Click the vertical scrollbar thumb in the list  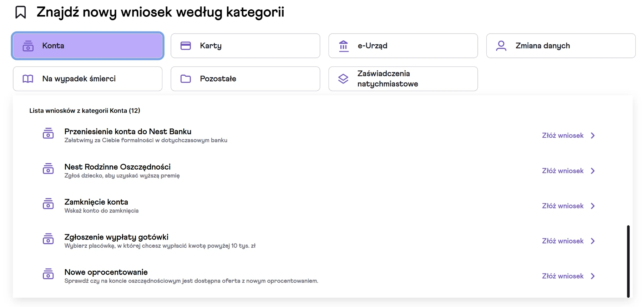[x=628, y=261]
